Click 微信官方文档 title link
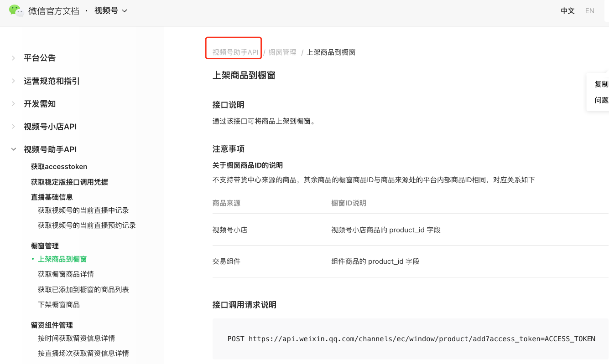The height and width of the screenshot is (364, 609). coord(54,11)
